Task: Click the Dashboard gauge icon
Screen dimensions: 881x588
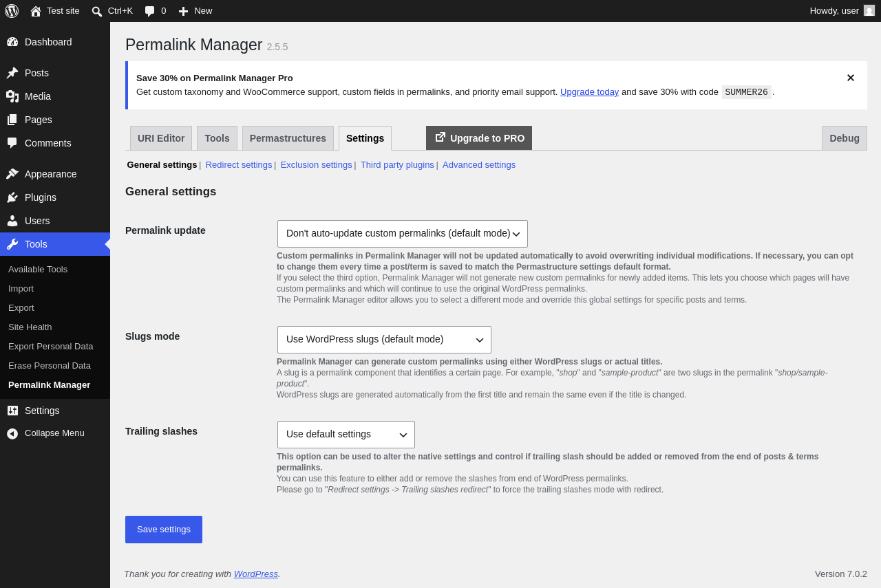Action: point(12,42)
